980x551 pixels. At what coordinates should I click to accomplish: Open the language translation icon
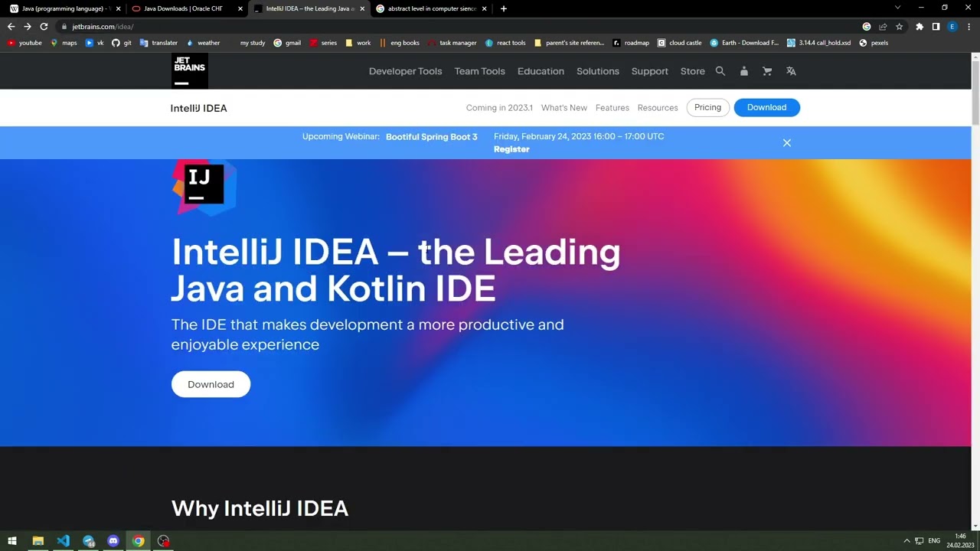pos(791,71)
